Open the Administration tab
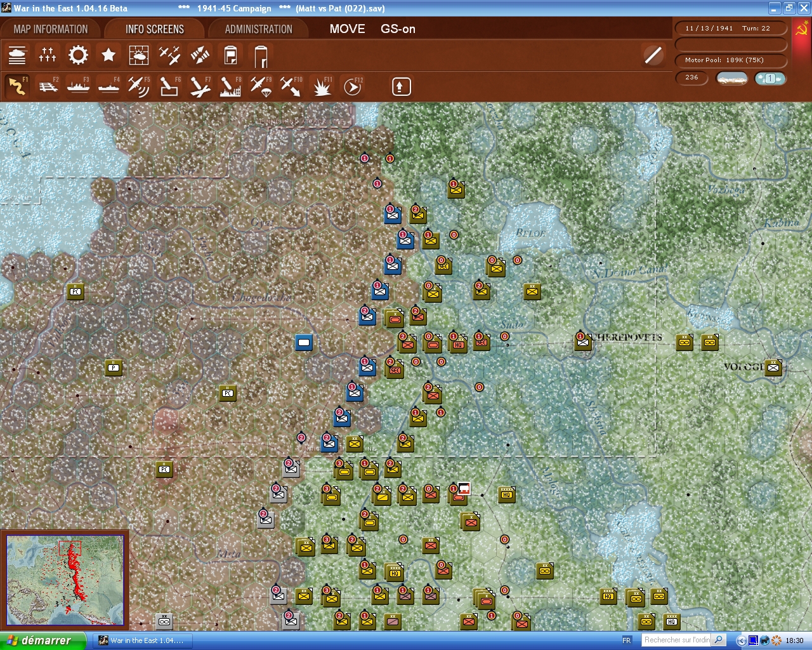The width and height of the screenshot is (812, 650). [x=258, y=29]
